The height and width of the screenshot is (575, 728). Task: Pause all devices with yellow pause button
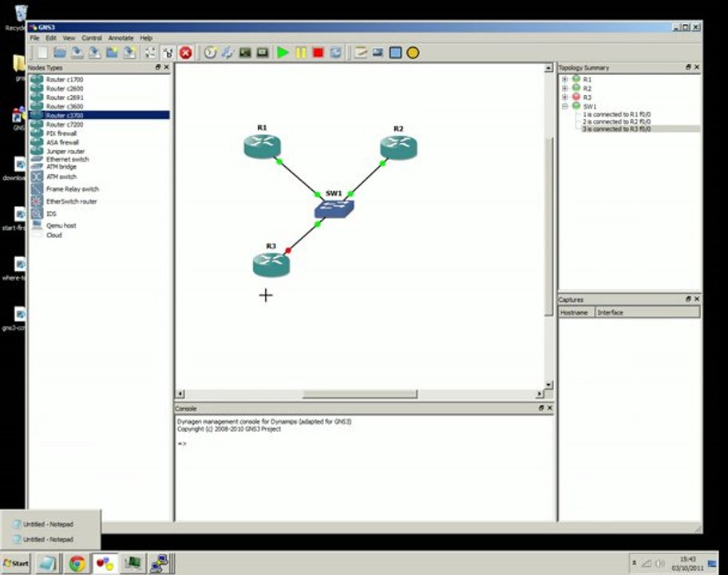click(300, 53)
